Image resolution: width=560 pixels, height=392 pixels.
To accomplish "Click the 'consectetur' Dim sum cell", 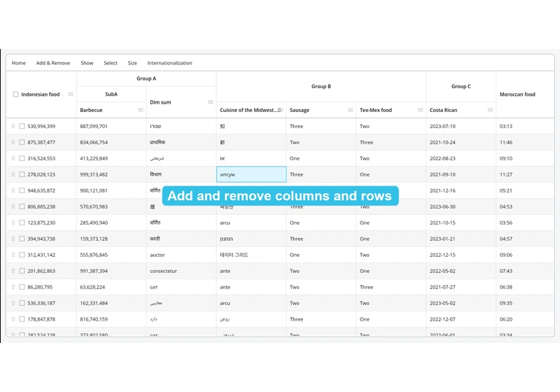I will 181,271.
